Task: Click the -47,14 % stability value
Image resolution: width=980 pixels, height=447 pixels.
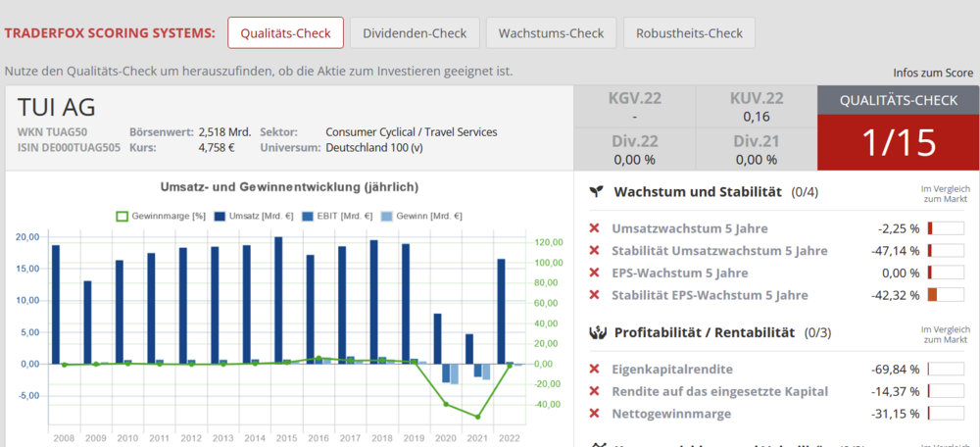Action: [x=895, y=251]
